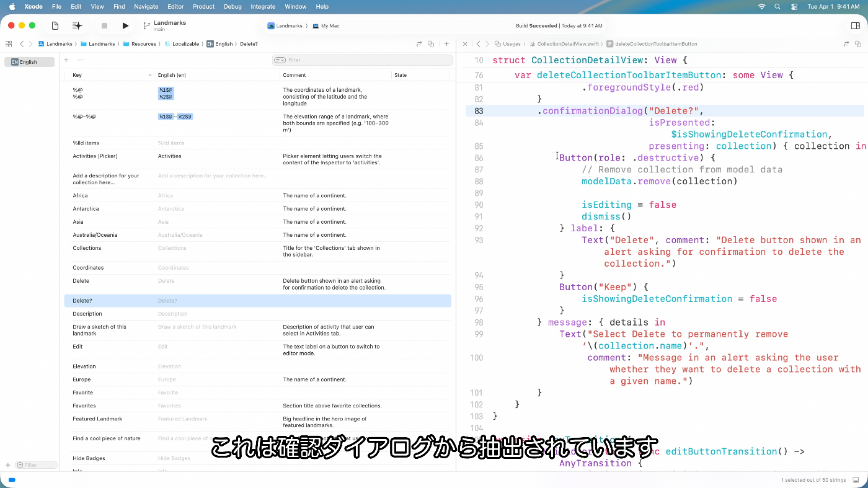Go back in left editor history
868x488 pixels.
pos(22,44)
